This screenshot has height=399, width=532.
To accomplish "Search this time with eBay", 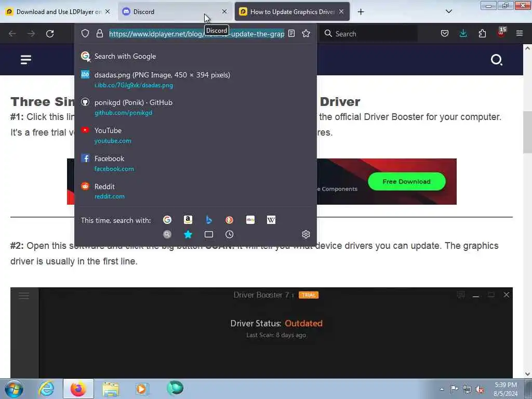I will (250, 220).
